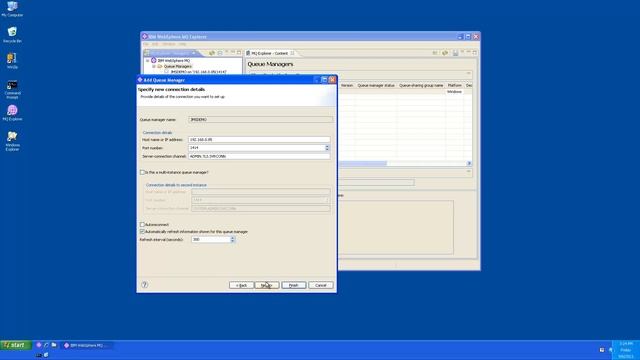
Task: Click the Refresh interval seconds field
Action: [x=211, y=240]
